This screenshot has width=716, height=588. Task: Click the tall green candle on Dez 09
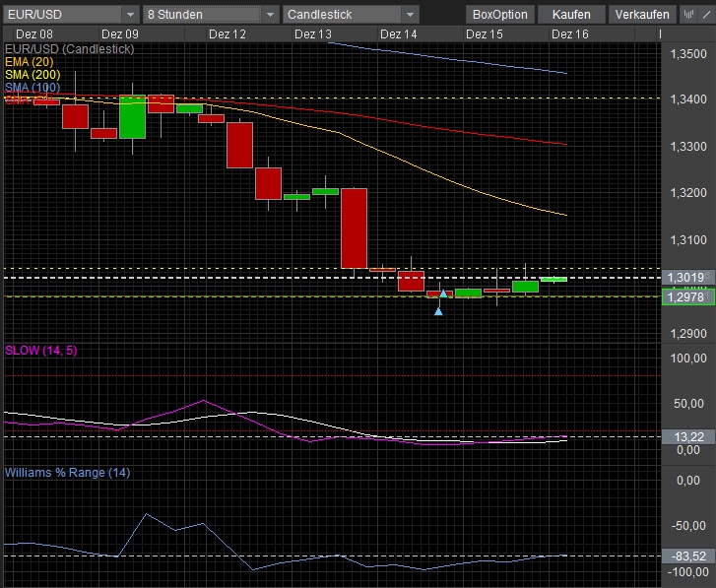click(132, 117)
